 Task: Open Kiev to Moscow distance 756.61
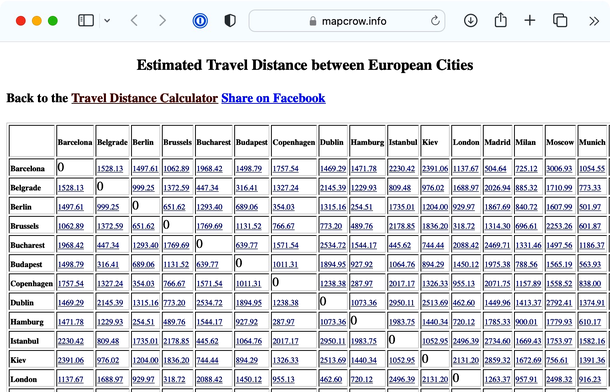point(557,360)
